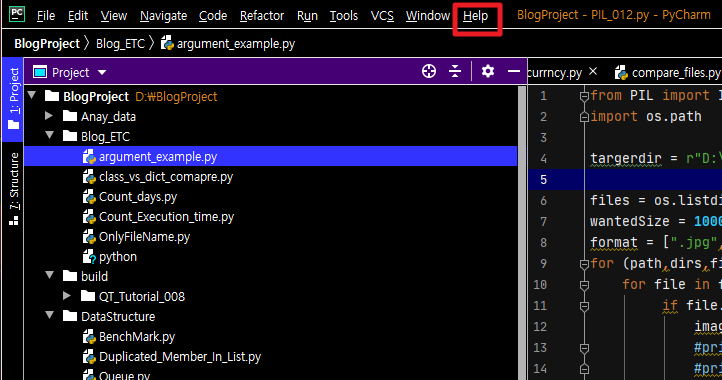Open the Run menu

coord(307,16)
